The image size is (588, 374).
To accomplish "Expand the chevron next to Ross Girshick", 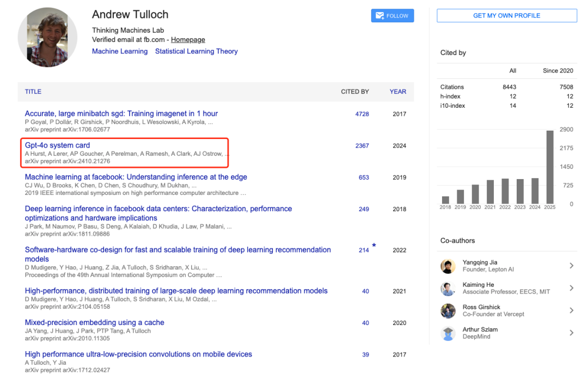I will pos(571,310).
